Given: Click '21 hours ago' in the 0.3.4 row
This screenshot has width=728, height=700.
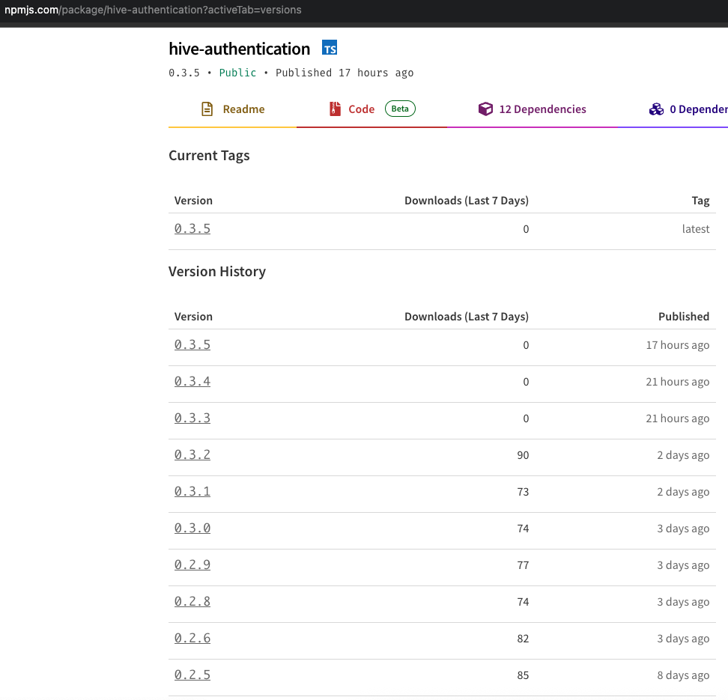Looking at the screenshot, I should tap(678, 382).
